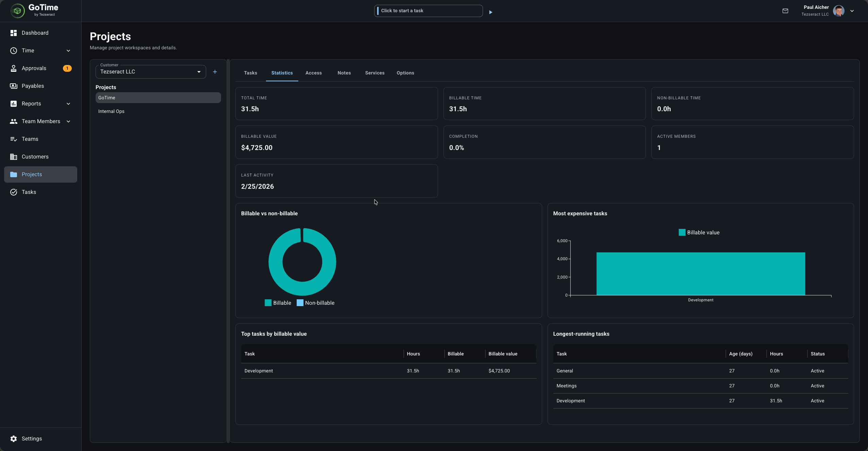Open the Customer Tezseract LLC dropdown

[x=151, y=72]
